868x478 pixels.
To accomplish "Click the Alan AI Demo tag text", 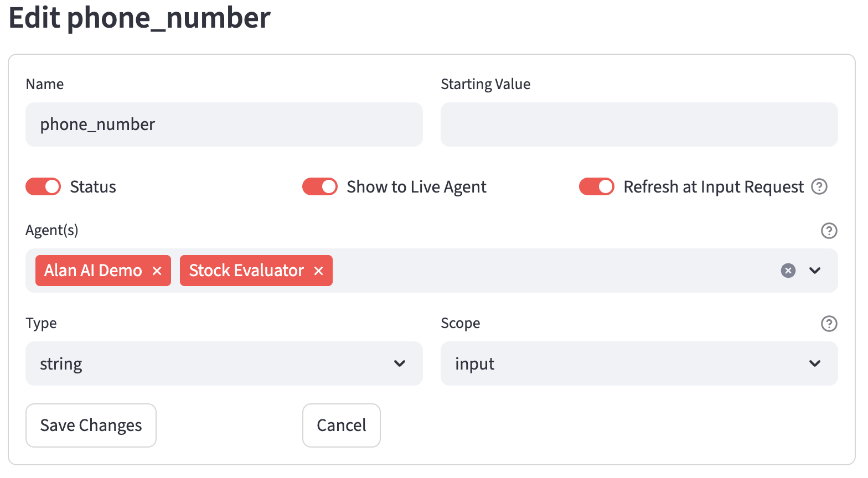I will (93, 271).
